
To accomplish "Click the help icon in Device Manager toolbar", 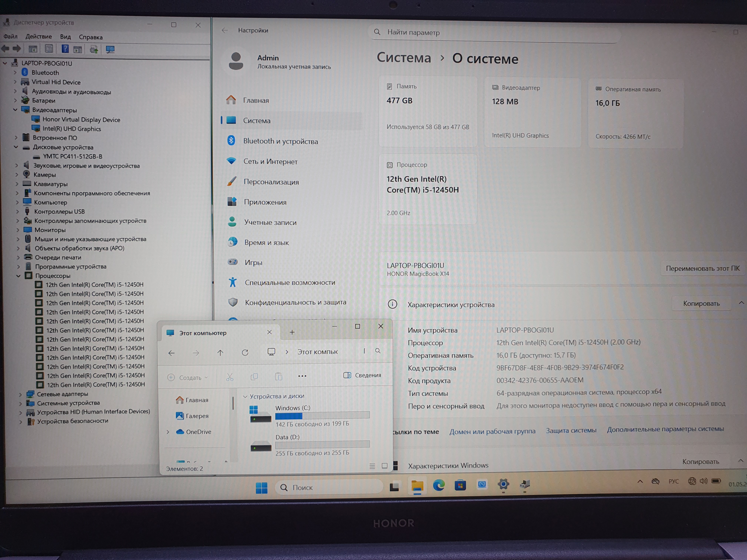I will coord(65,49).
